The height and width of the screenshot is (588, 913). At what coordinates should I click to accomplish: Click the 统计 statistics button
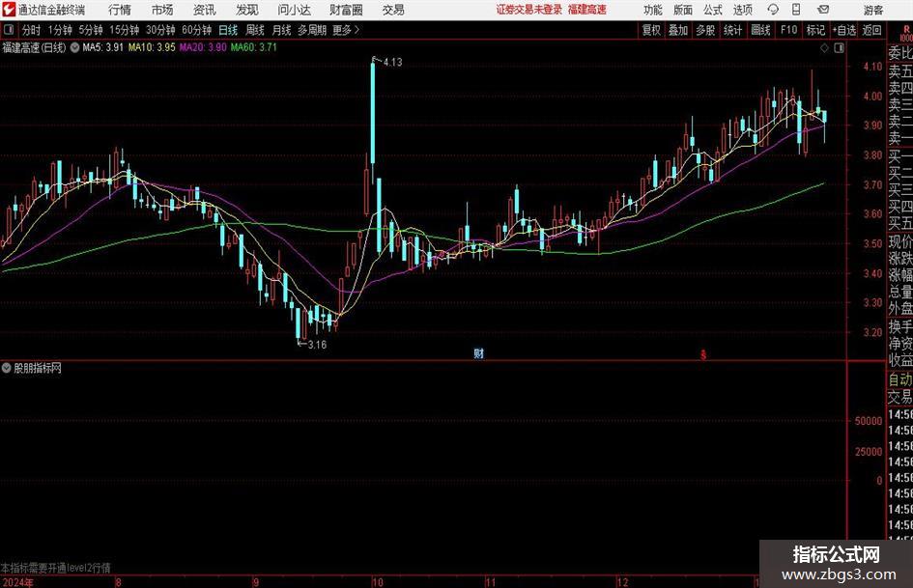point(732,30)
